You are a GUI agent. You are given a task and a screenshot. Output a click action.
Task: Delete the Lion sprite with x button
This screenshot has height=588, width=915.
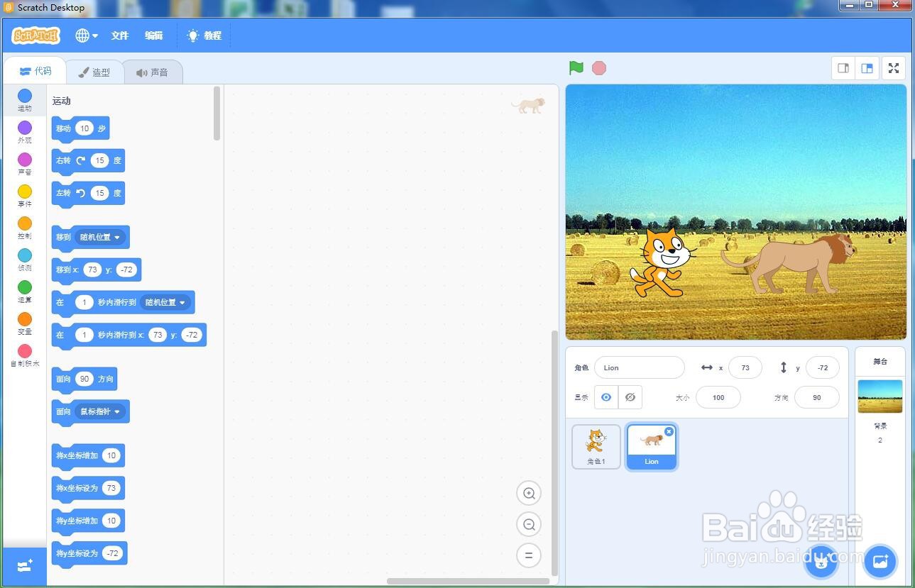click(x=669, y=431)
